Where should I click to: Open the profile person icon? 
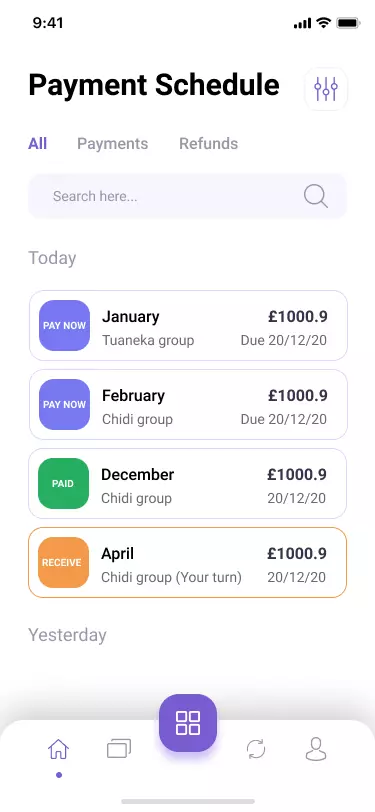click(x=316, y=749)
